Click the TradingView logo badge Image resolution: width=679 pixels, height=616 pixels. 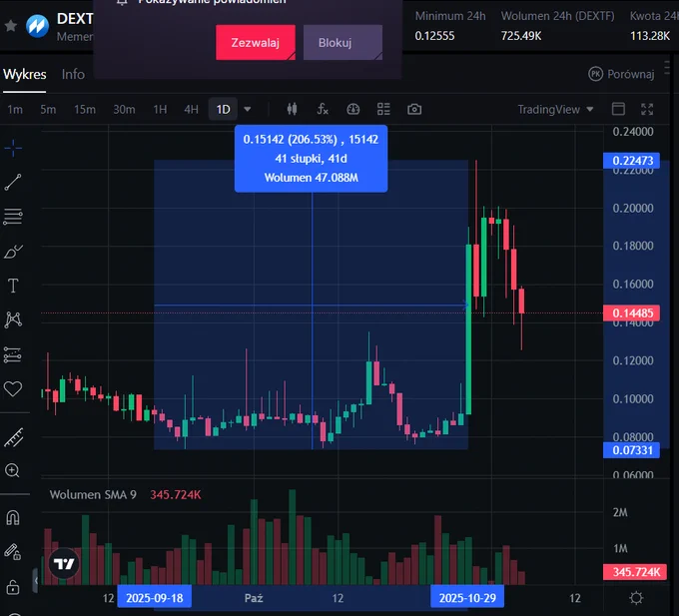[64, 564]
